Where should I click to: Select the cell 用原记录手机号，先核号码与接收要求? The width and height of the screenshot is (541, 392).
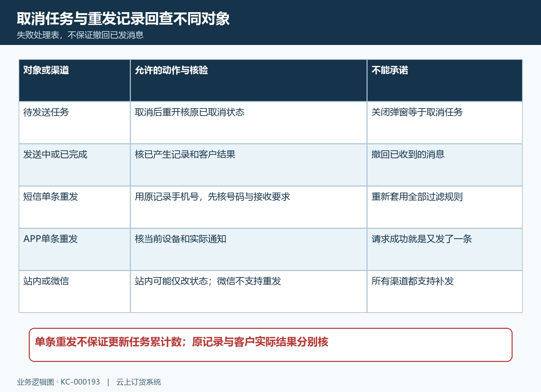pos(249,207)
